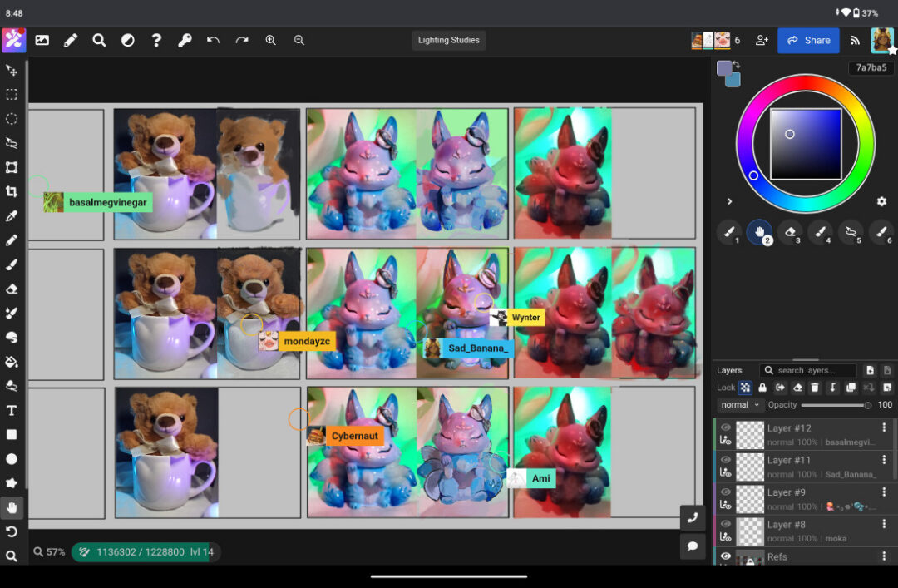Click the delete layer trash icon
Screen dimensions: 898x588
coord(815,388)
